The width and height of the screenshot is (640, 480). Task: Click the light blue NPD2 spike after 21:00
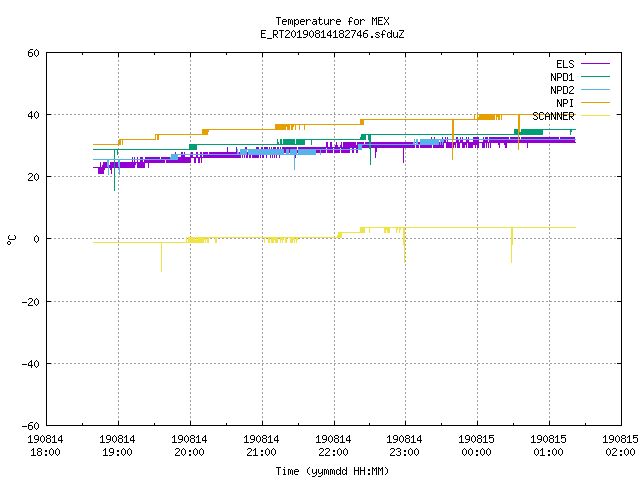295,162
